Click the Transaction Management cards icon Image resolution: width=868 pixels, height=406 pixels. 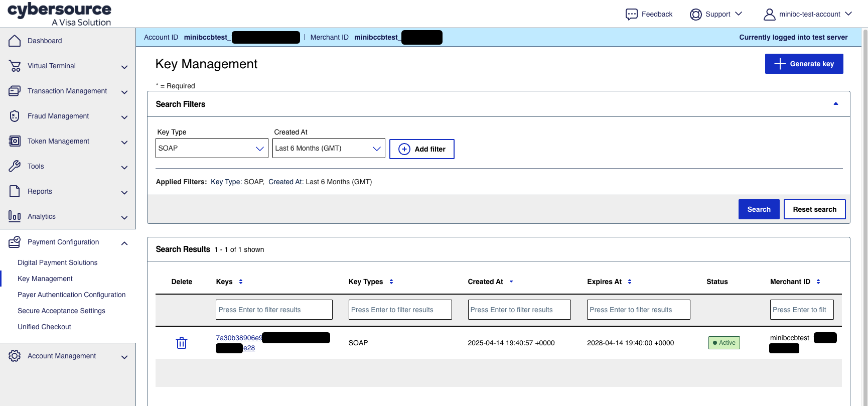coord(15,91)
